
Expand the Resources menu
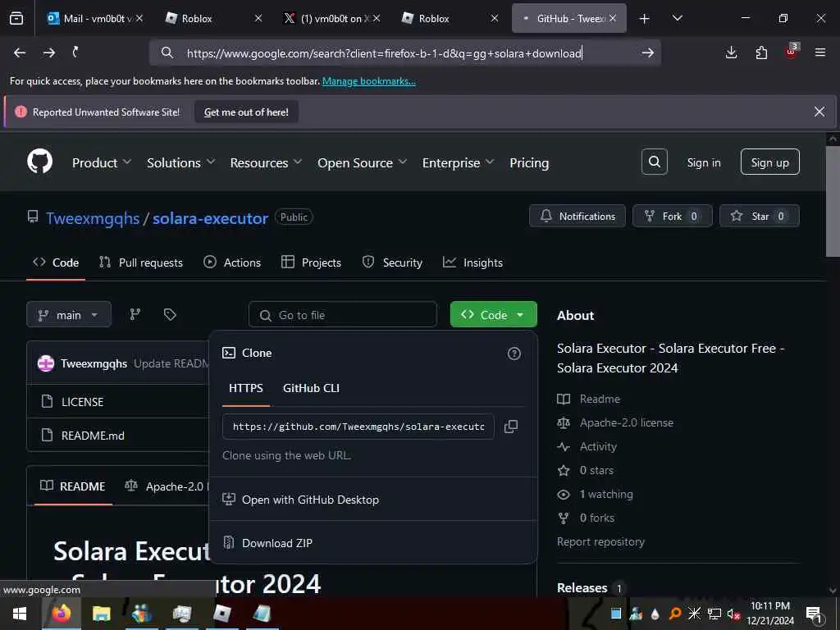click(266, 163)
